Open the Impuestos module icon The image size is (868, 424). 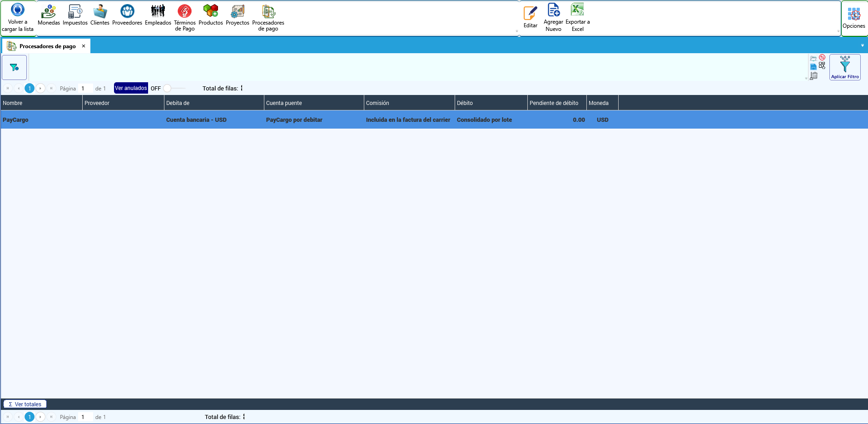pos(75,15)
